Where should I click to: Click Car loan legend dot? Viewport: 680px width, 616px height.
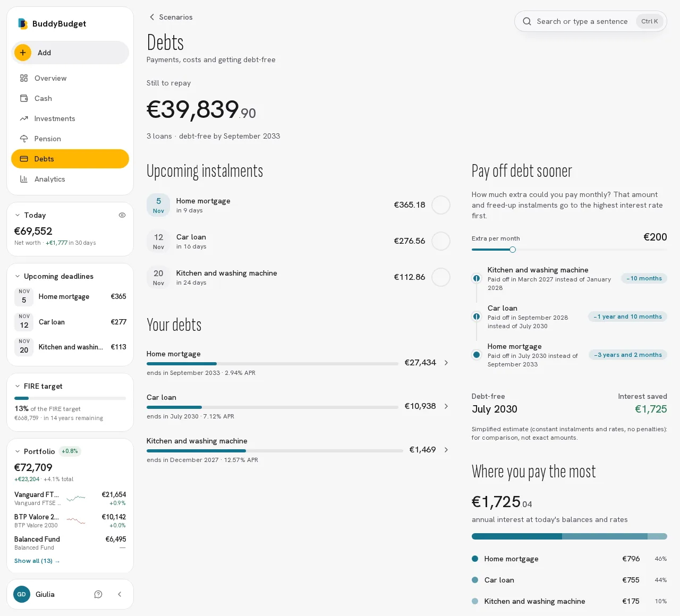click(x=475, y=580)
